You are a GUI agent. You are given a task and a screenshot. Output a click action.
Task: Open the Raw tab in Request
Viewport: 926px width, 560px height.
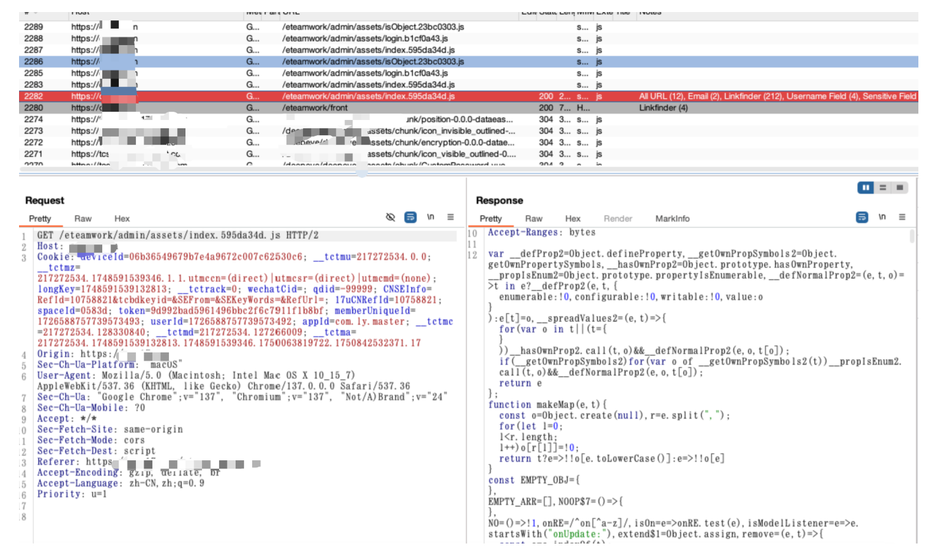(83, 218)
